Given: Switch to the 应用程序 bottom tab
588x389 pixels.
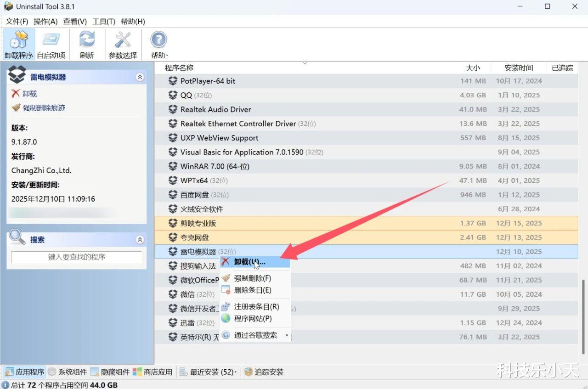Looking at the screenshot, I should click(x=25, y=372).
